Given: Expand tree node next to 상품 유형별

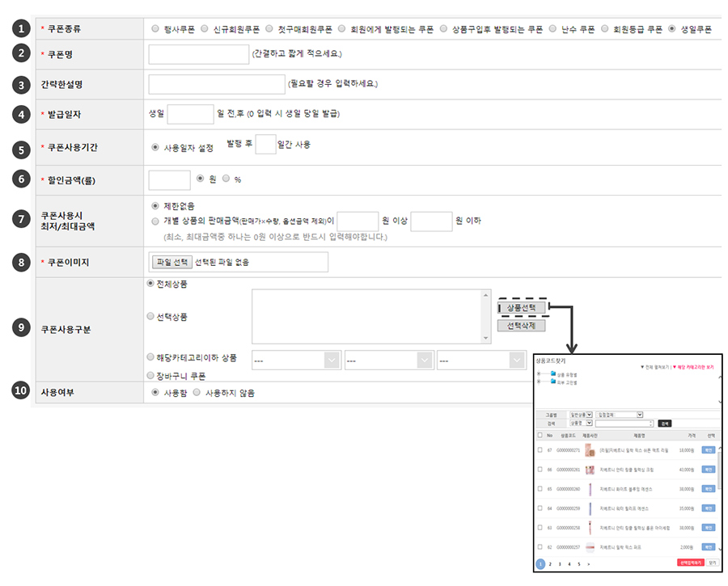Looking at the screenshot, I should click(540, 374).
